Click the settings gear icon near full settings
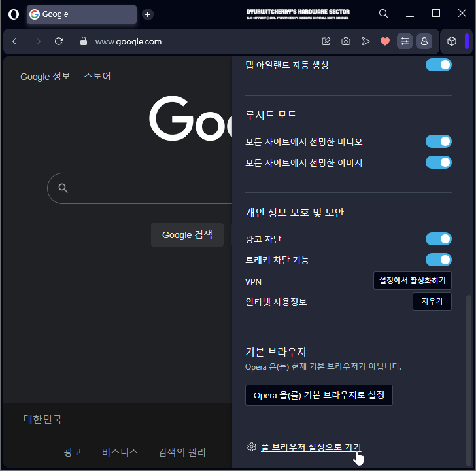 tap(251, 447)
